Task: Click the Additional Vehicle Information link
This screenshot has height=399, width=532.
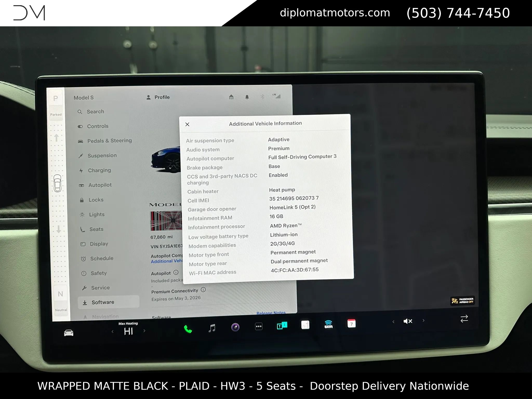Action: coord(167,261)
